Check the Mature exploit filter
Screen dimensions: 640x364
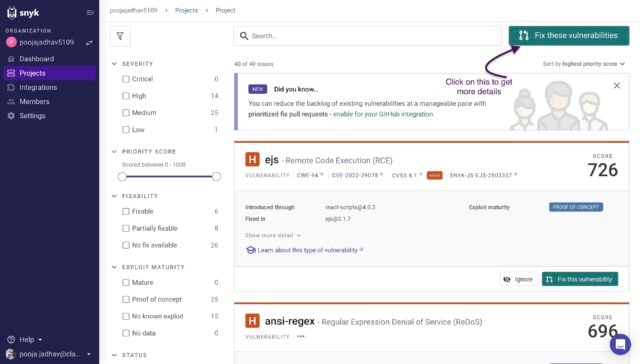[x=126, y=282]
